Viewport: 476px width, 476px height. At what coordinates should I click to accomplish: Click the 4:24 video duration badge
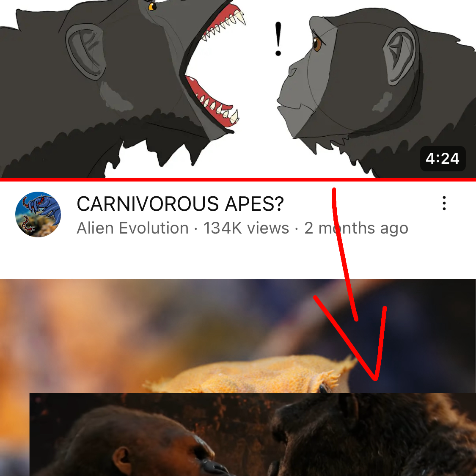443,159
